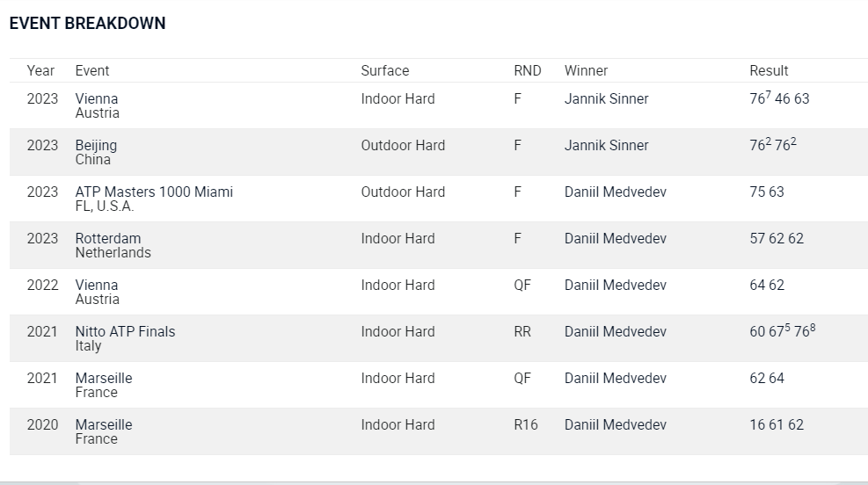Click the Surface column header
Image resolution: width=868 pixels, height=485 pixels.
(x=384, y=71)
